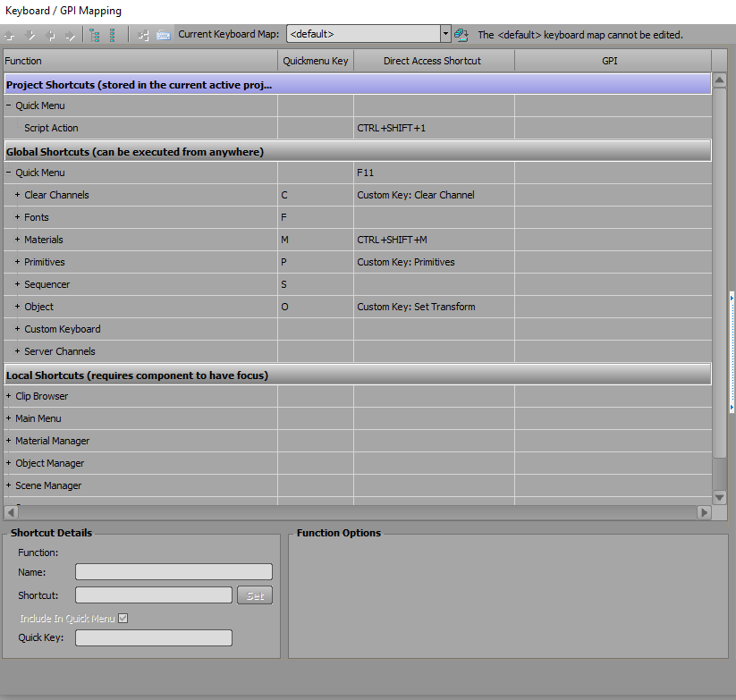This screenshot has width=736, height=700.
Task: Click the Quickmenu Key cell S
Action: (316, 284)
